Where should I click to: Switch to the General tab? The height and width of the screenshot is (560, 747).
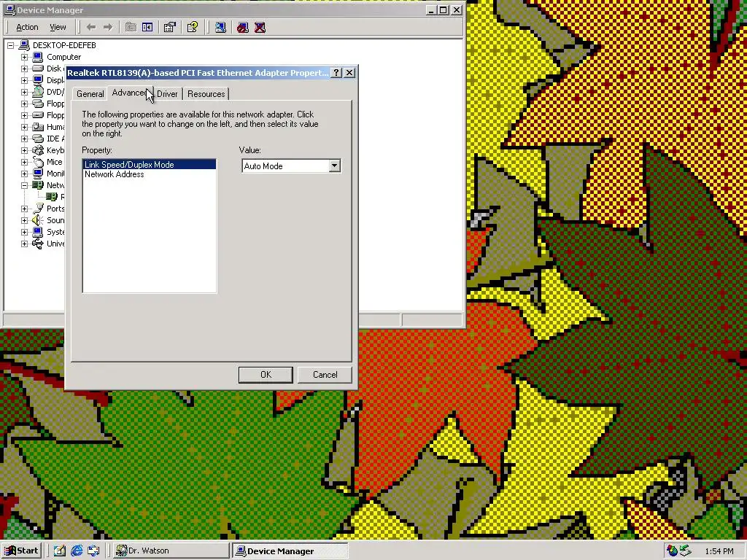pos(90,94)
